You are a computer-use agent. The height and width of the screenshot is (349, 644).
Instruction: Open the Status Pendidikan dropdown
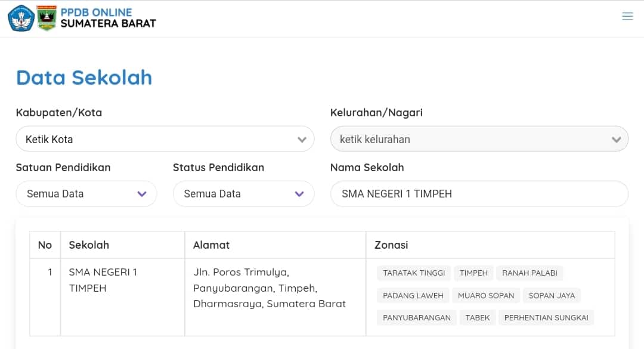(x=243, y=194)
